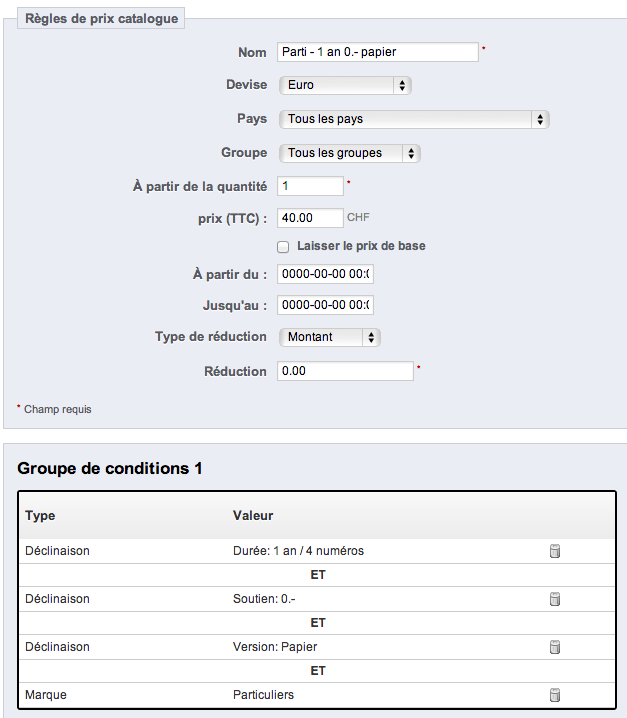Click the Laisser le prix de base label
The image size is (627, 718).
tap(361, 246)
